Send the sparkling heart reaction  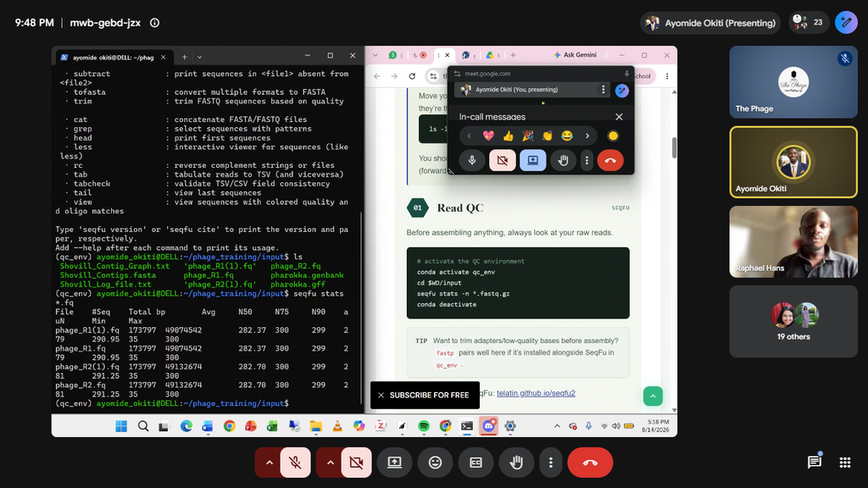pos(488,136)
